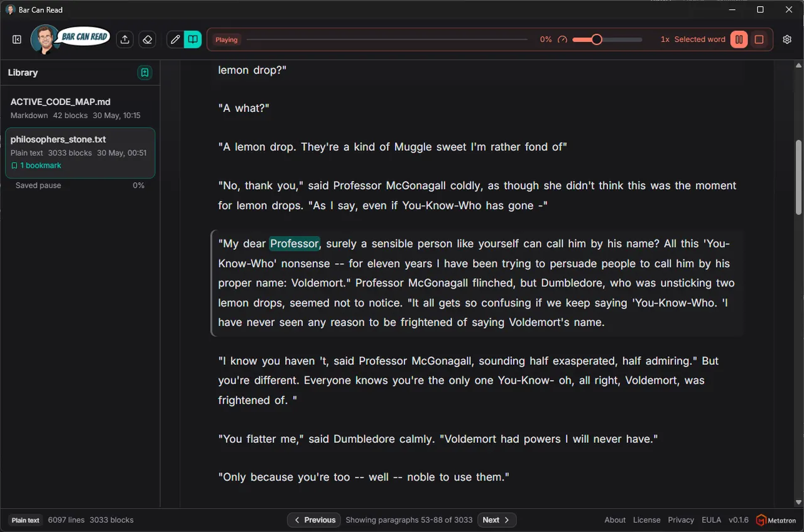This screenshot has width=804, height=532.
Task: Click the reading progress bar track
Action: (387, 40)
